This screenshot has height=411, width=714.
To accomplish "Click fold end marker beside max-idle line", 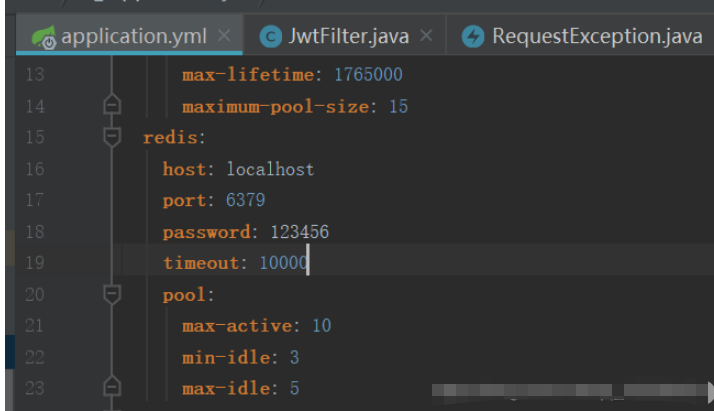I will tap(112, 388).
